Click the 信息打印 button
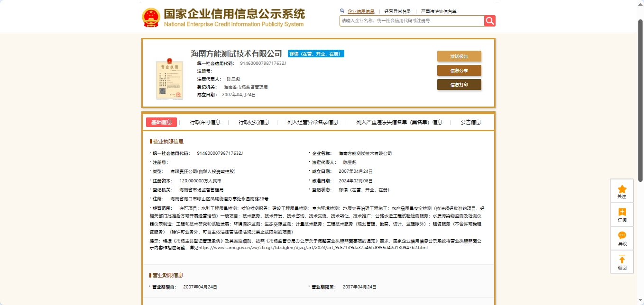The image size is (644, 305). pyautogui.click(x=459, y=85)
